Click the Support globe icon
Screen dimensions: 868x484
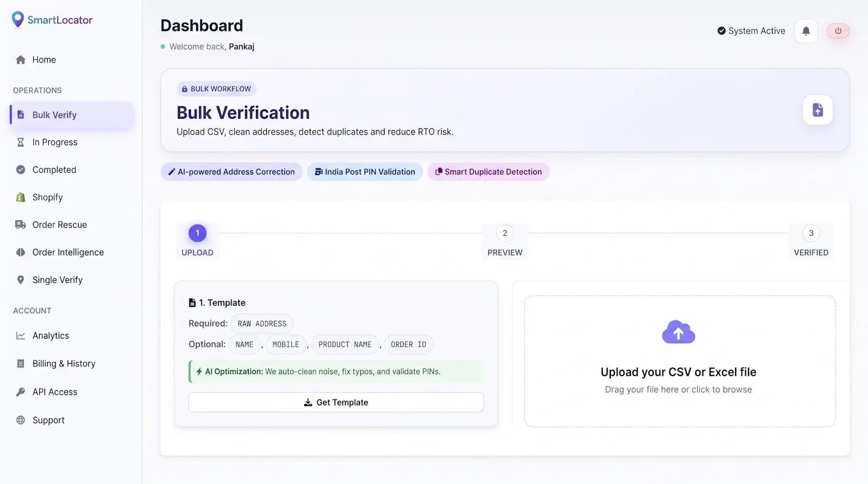point(21,420)
